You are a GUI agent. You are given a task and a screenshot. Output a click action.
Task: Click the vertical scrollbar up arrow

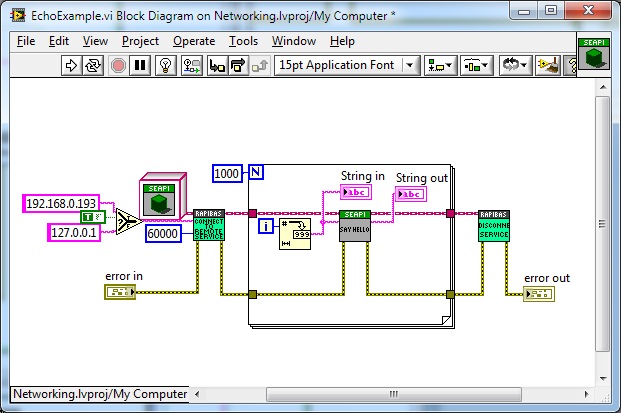(x=603, y=87)
